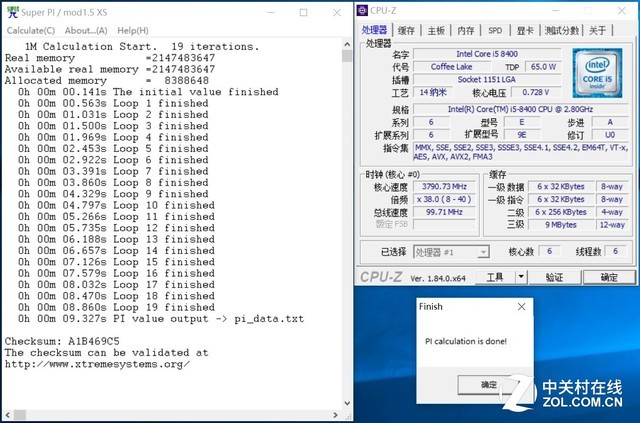Maximize the Super PI window
This screenshot has width=640, height=423.
(x=303, y=13)
